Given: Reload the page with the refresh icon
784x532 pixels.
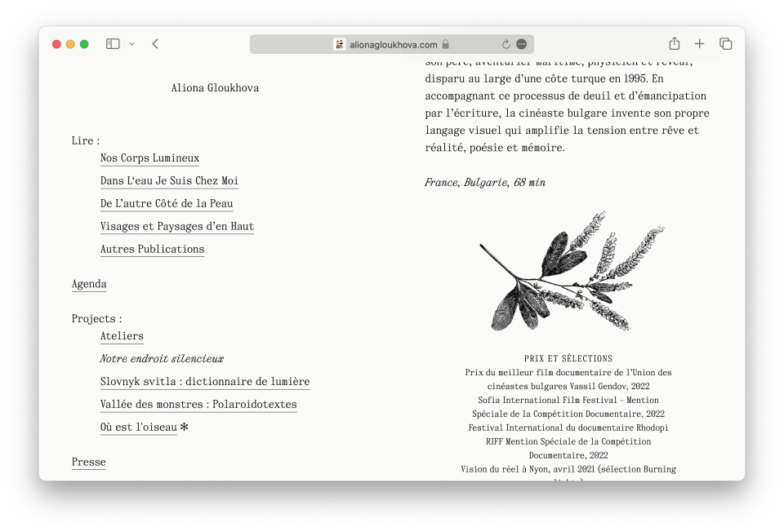Looking at the screenshot, I should [x=506, y=44].
